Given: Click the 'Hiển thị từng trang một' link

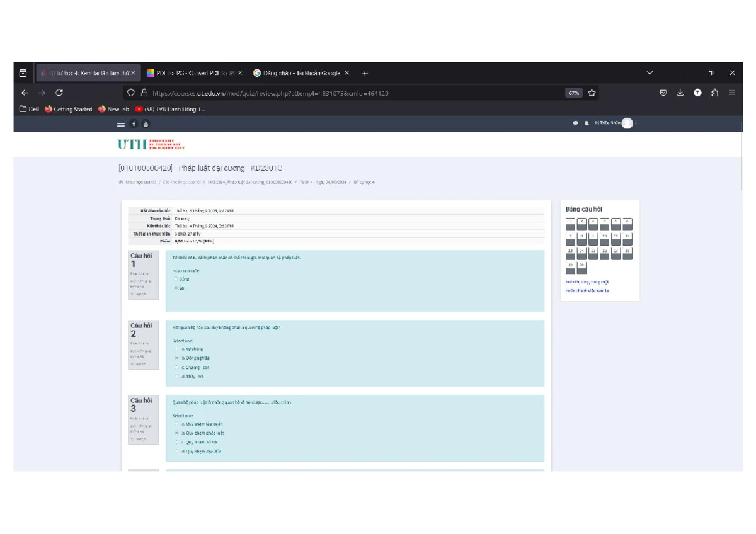Looking at the screenshot, I should pos(587,282).
